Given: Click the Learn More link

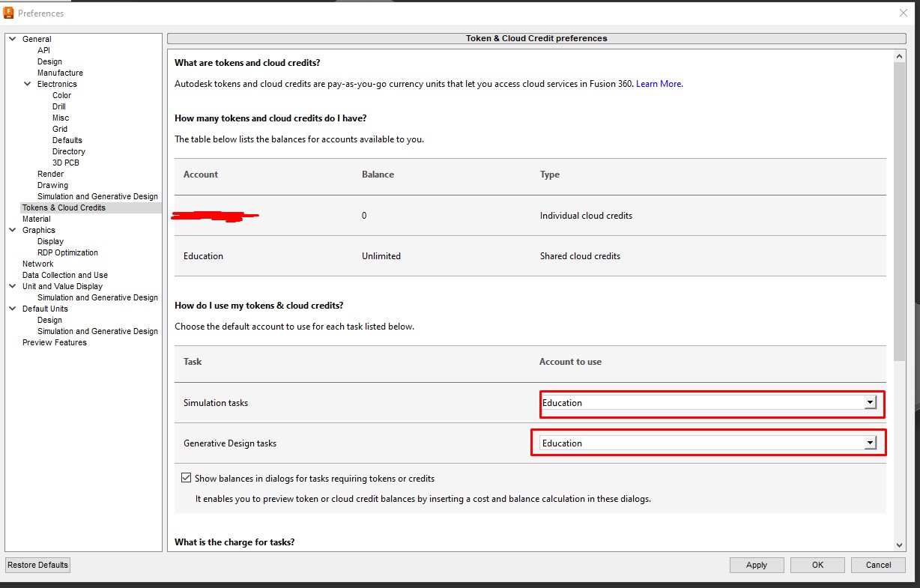Looking at the screenshot, I should (659, 84).
